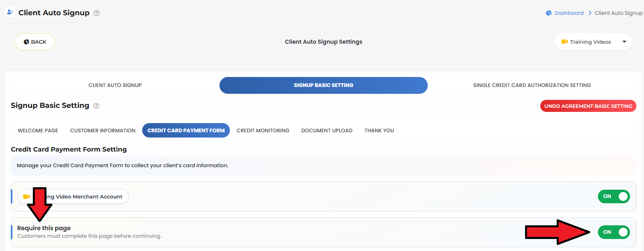Click Undo Agreement Basic Setting button
Screen dimensions: 644x251
(x=588, y=106)
